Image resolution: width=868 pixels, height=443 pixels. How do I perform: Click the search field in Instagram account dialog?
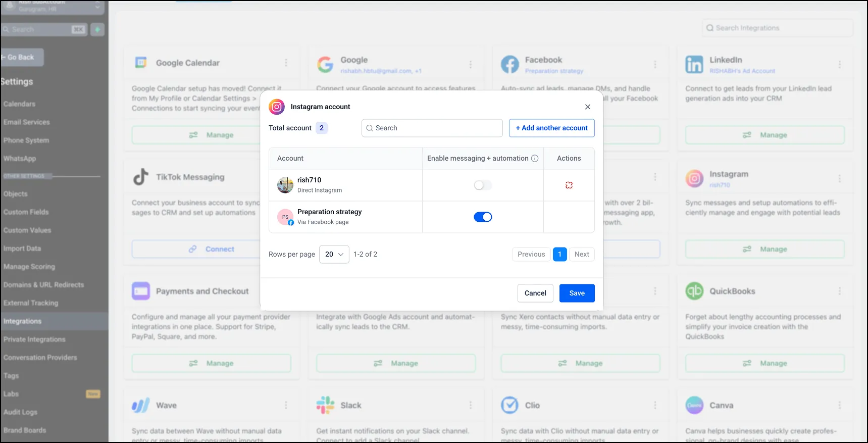(x=432, y=128)
